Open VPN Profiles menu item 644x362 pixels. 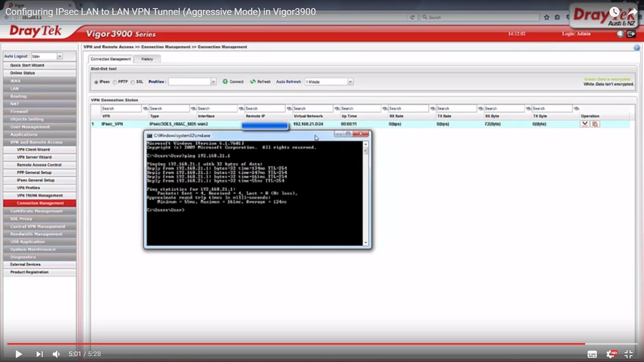40,188
